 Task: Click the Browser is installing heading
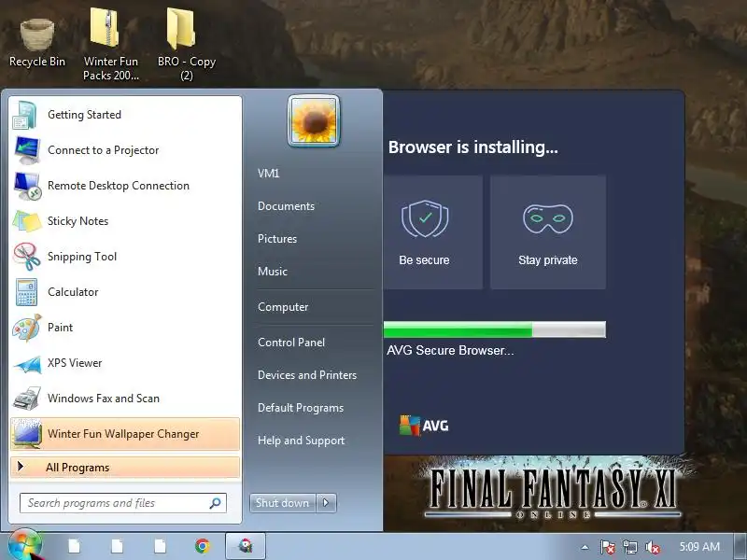coord(473,147)
